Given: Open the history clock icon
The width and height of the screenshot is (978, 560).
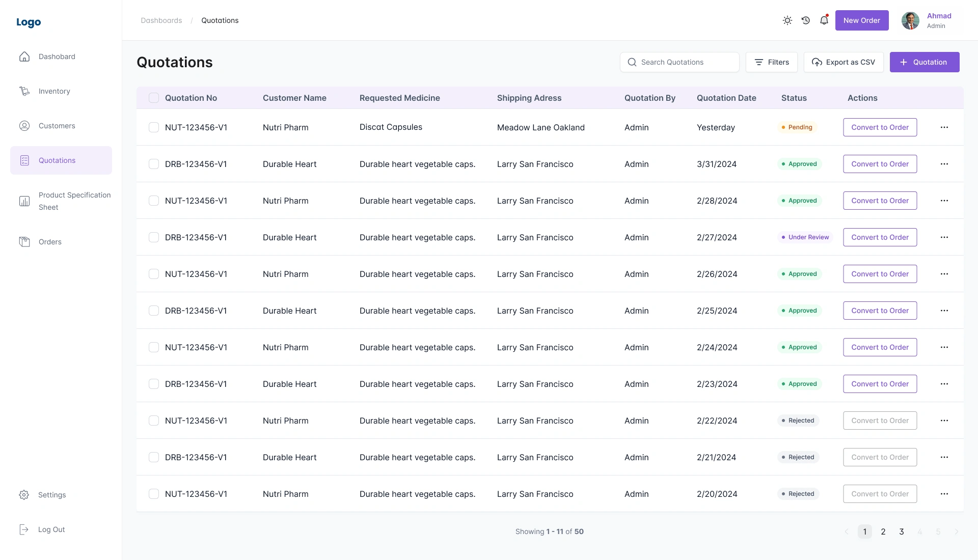Looking at the screenshot, I should point(806,20).
